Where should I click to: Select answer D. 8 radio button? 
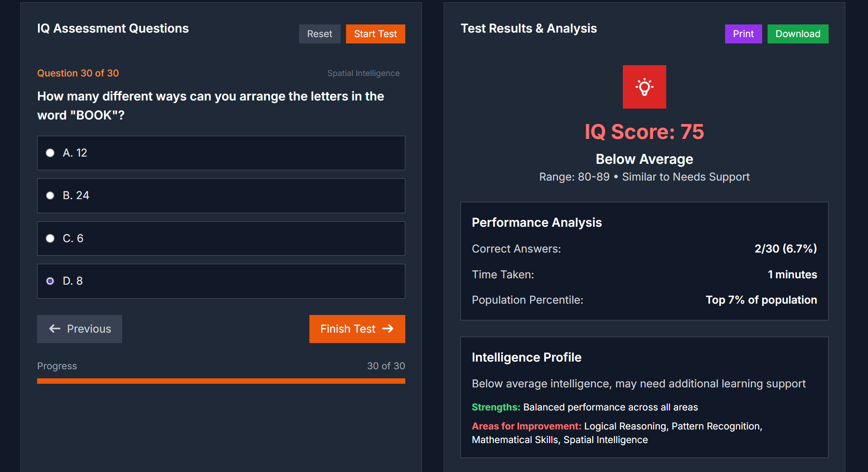click(50, 281)
